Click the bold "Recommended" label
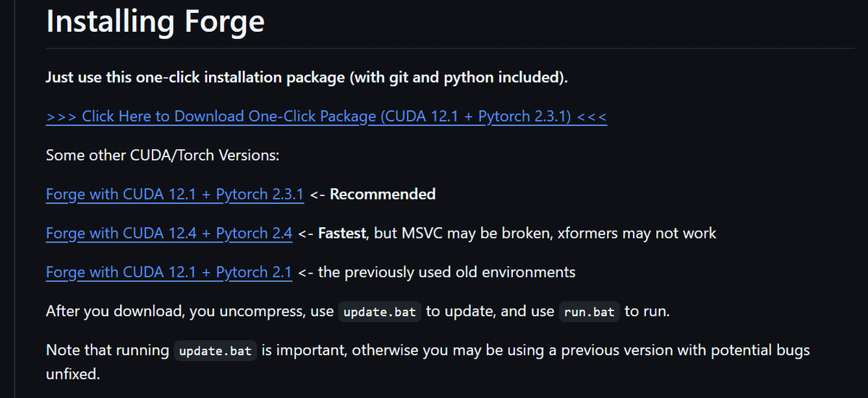This screenshot has width=868, height=398. [x=383, y=194]
